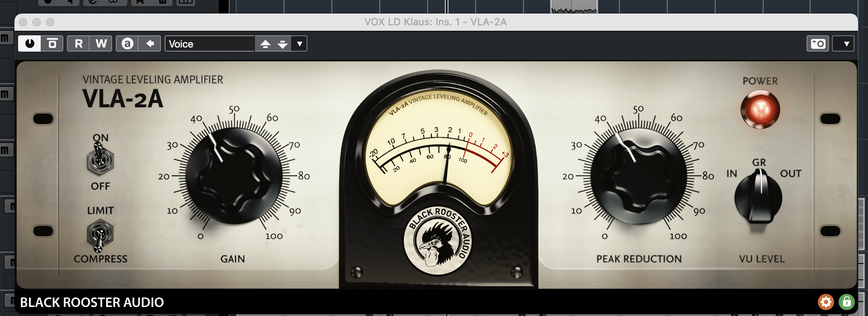This screenshot has width=868, height=316.
Task: Click the PEAK REDUCTION label
Action: [x=639, y=259]
